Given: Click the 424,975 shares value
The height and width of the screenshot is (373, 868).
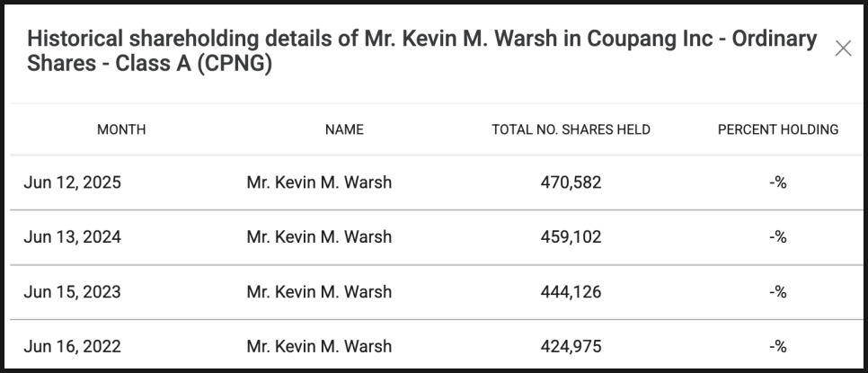Looking at the screenshot, I should (x=571, y=346).
